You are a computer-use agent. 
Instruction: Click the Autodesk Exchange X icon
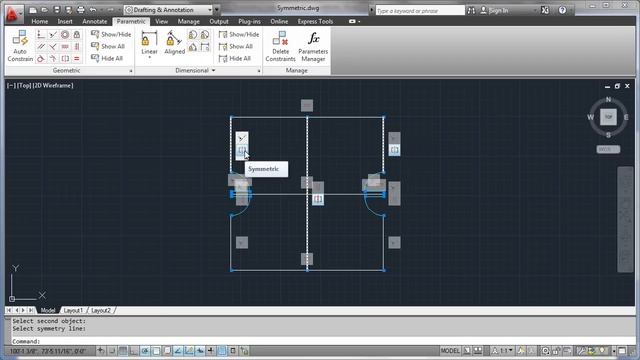(x=545, y=10)
